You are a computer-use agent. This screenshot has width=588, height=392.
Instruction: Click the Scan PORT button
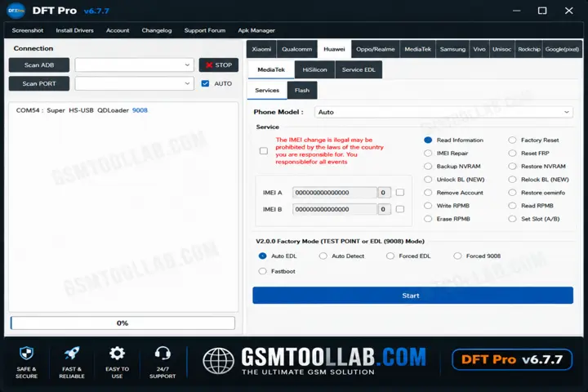(x=39, y=83)
